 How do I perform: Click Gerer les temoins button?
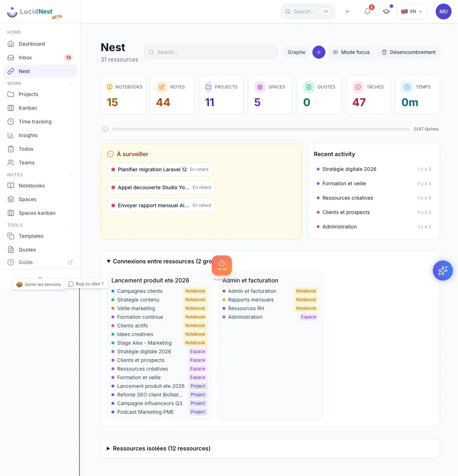tap(38, 284)
